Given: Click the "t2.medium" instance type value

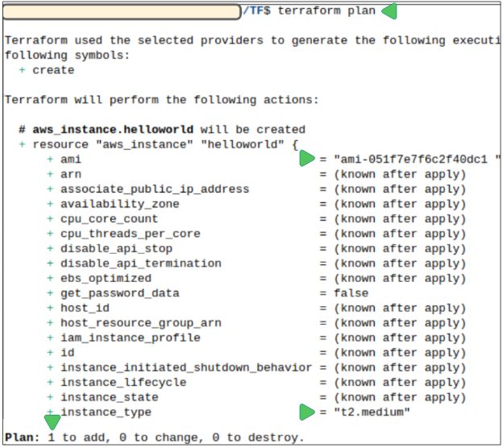Looking at the screenshot, I should (372, 413).
